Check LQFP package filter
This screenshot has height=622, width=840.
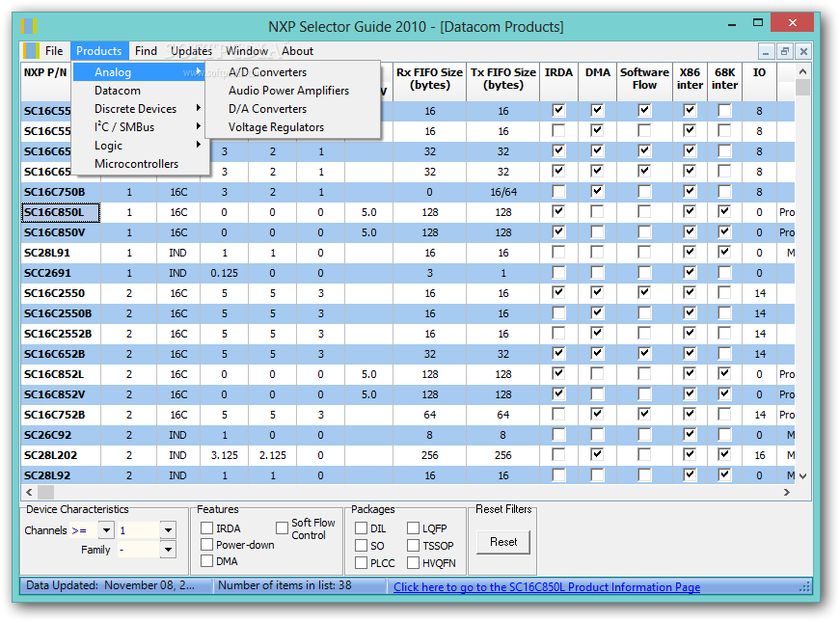[413, 528]
